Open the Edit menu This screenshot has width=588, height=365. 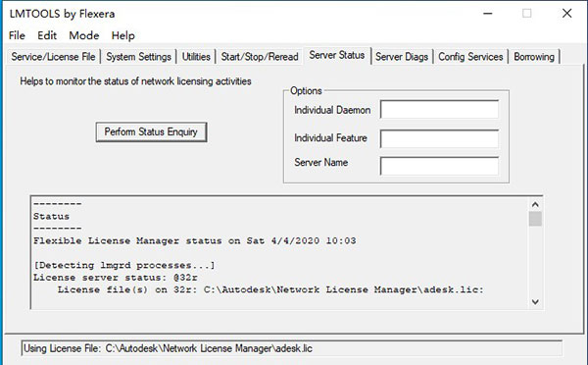click(47, 35)
